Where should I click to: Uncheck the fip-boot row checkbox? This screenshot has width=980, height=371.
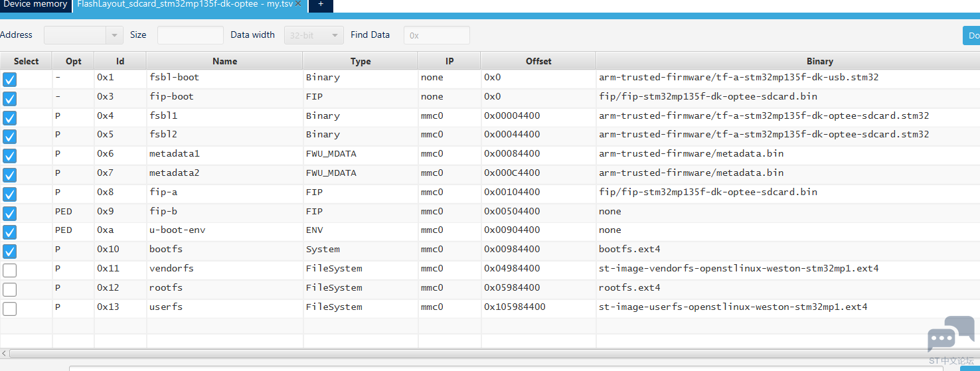click(10, 99)
